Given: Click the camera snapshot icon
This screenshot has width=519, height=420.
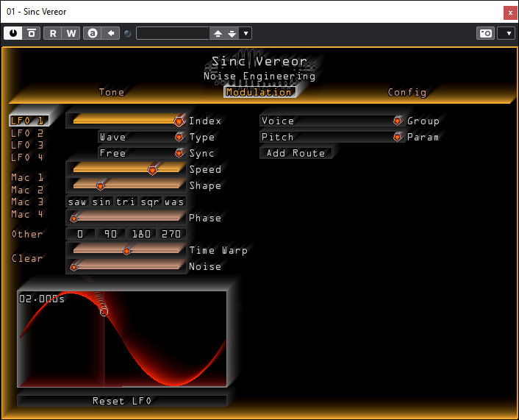Looking at the screenshot, I should tap(485, 33).
